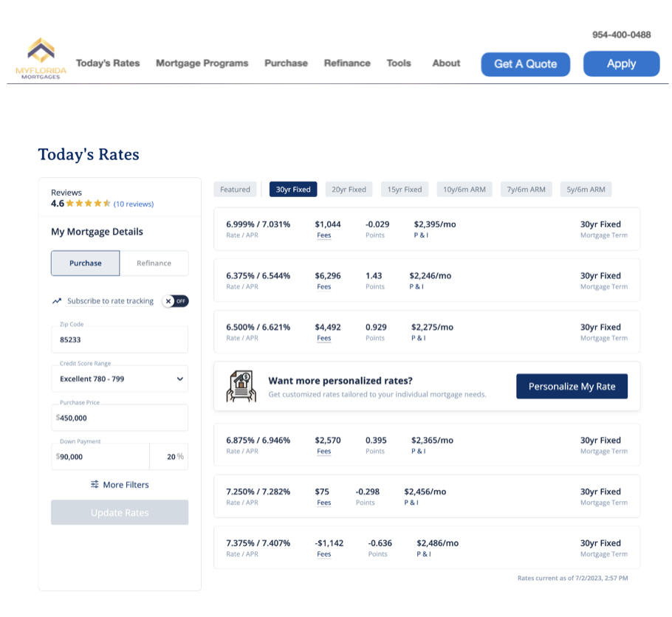
Task: Click Fees link under -$1,142
Action: (x=324, y=554)
